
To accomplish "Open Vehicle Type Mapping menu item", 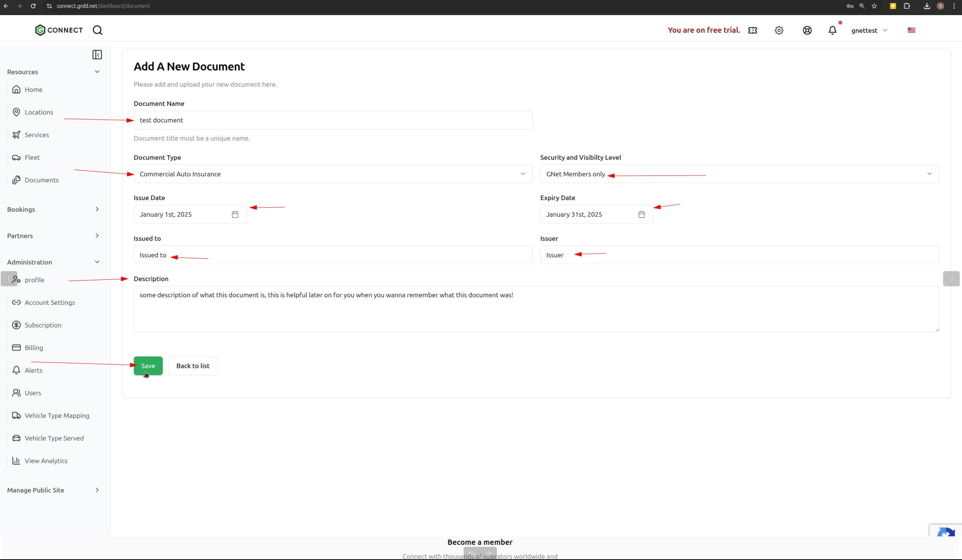I will point(57,415).
